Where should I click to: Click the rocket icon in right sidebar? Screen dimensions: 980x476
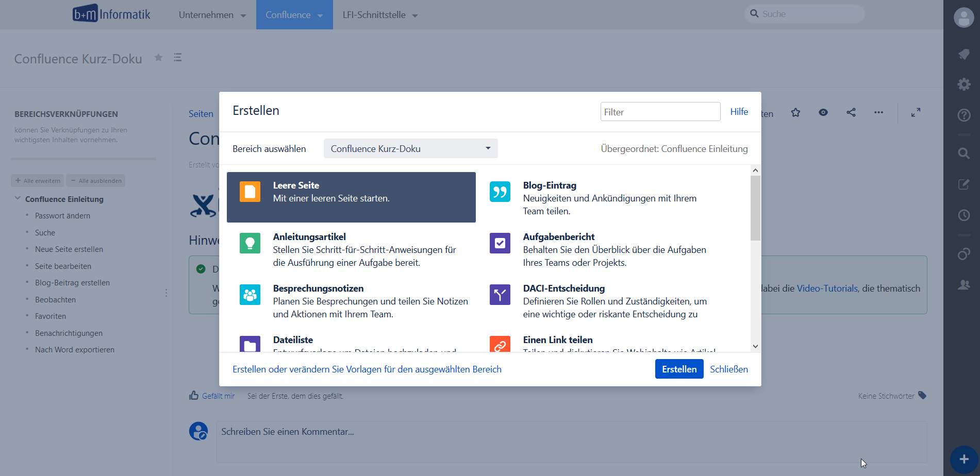pos(964,54)
